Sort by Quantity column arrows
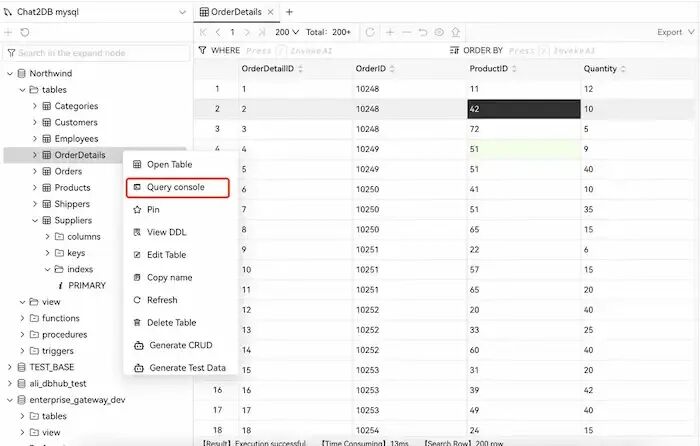 [x=623, y=69]
